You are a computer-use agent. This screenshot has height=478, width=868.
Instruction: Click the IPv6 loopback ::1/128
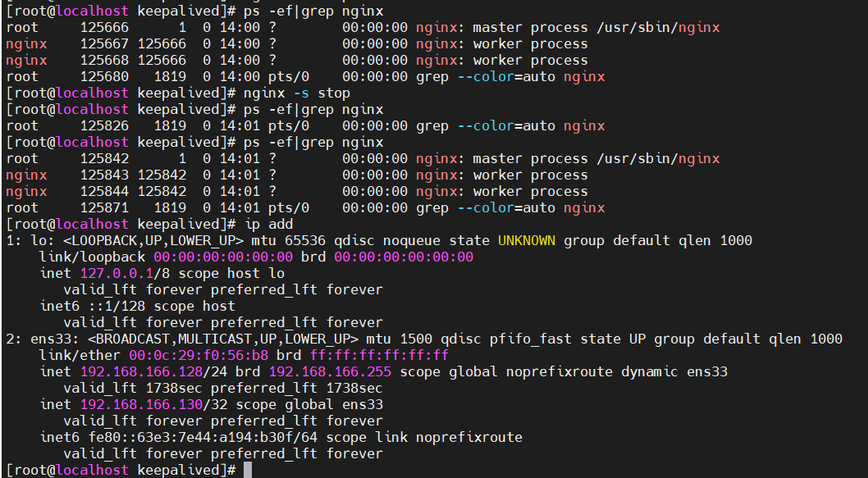click(116, 306)
